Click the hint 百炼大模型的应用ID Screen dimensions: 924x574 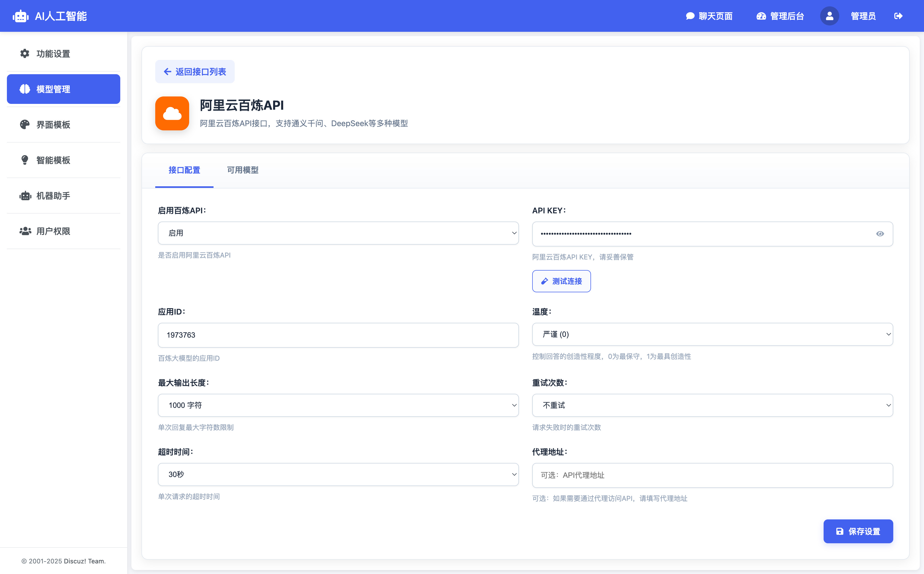coord(189,358)
